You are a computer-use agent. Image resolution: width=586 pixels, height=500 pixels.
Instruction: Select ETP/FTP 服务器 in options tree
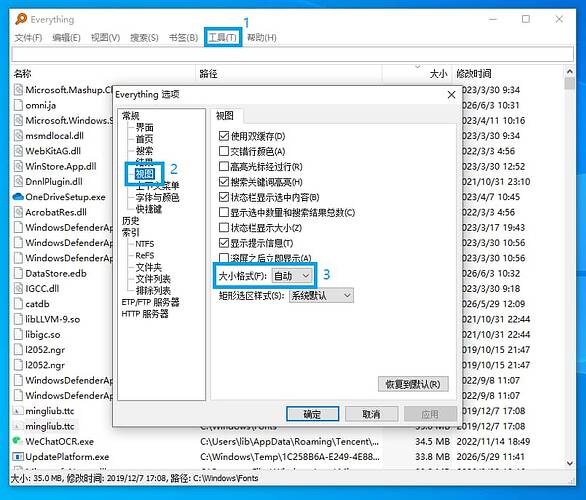coord(151,302)
